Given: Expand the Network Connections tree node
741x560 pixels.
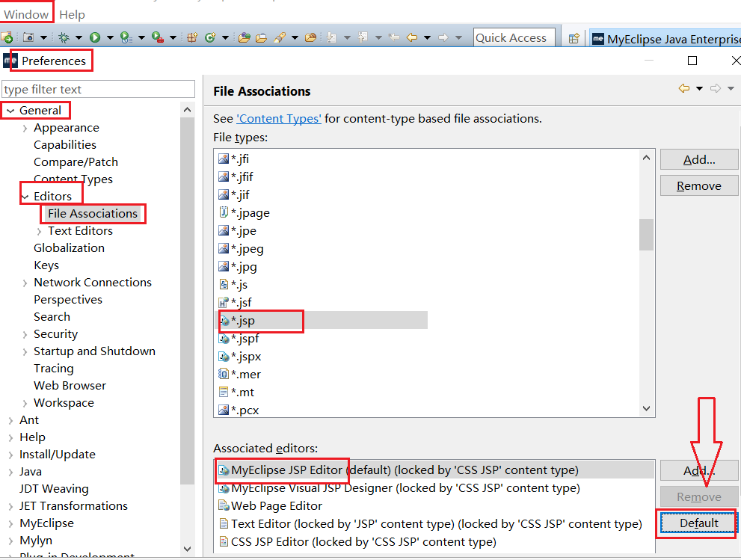Looking at the screenshot, I should pyautogui.click(x=25, y=283).
